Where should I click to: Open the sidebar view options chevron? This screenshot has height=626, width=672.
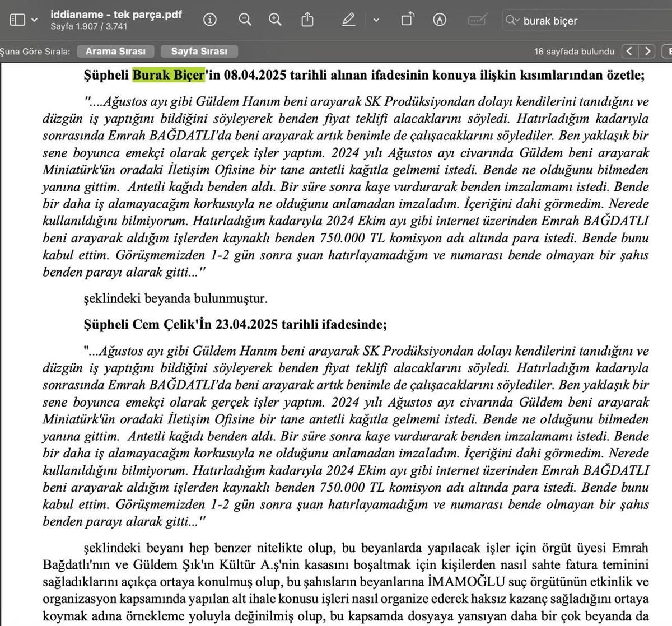click(34, 20)
